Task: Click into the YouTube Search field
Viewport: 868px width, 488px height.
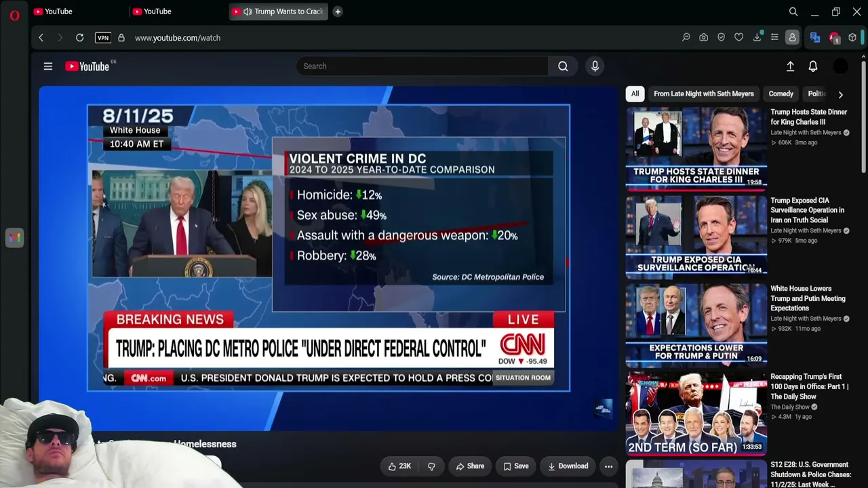Action: [422, 66]
